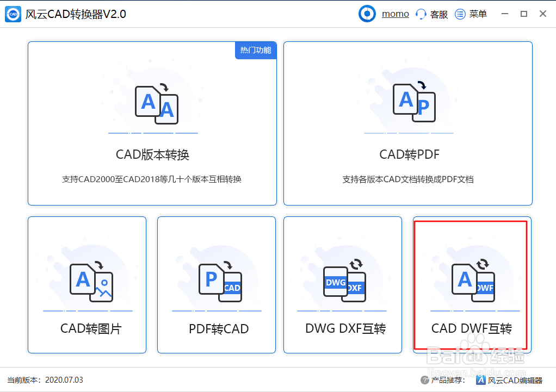Screen dimensions: 556x392
Task: Click the 热门功能 badge
Action: [256, 51]
